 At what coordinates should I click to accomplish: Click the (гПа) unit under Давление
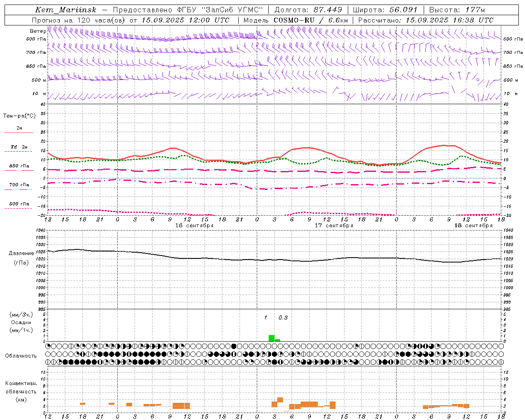tap(21, 263)
